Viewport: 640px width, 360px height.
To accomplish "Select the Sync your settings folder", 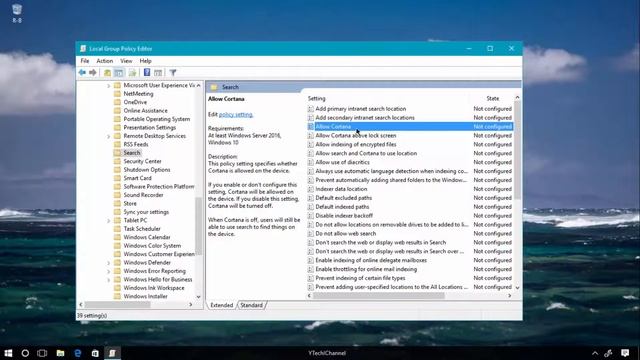I will (x=146, y=212).
